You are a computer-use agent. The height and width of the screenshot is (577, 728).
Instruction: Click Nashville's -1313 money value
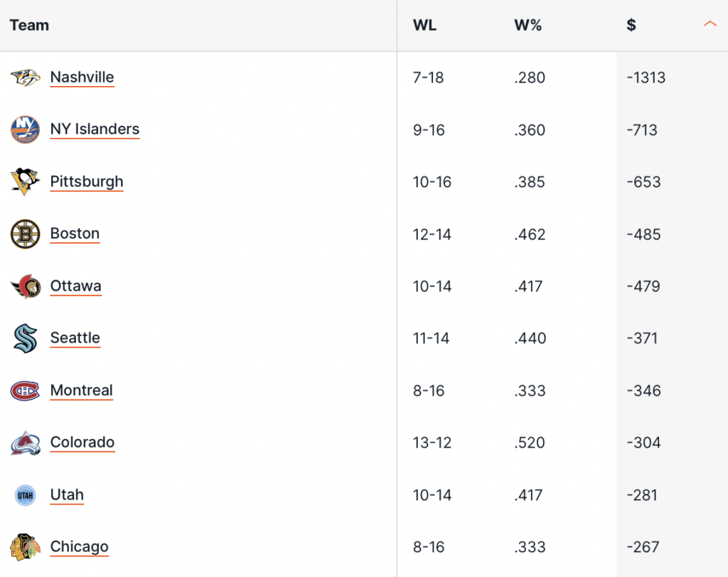[x=646, y=77]
